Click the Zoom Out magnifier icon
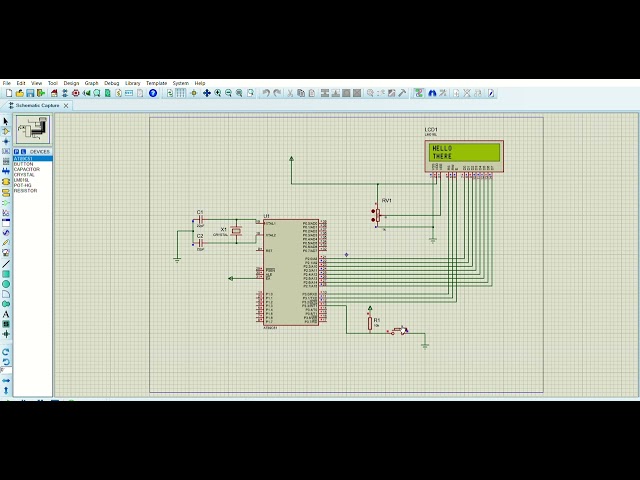The height and width of the screenshot is (480, 640). point(229,93)
